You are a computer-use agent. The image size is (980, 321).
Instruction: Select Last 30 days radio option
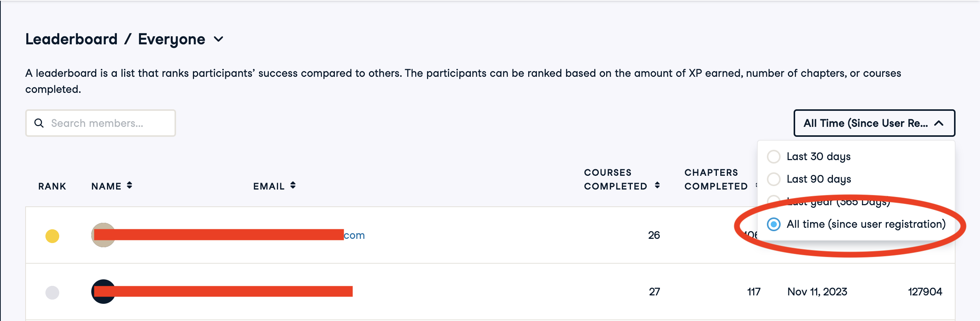[x=774, y=156]
